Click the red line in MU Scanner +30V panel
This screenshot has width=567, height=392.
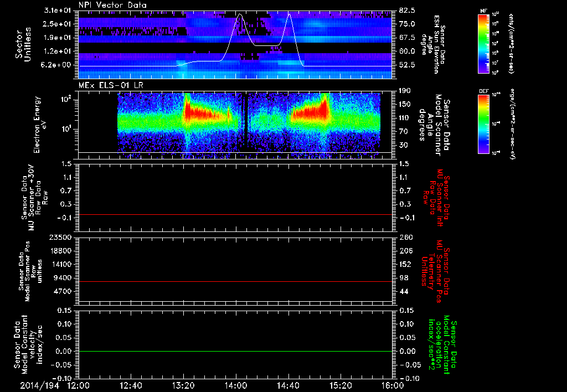pos(235,214)
